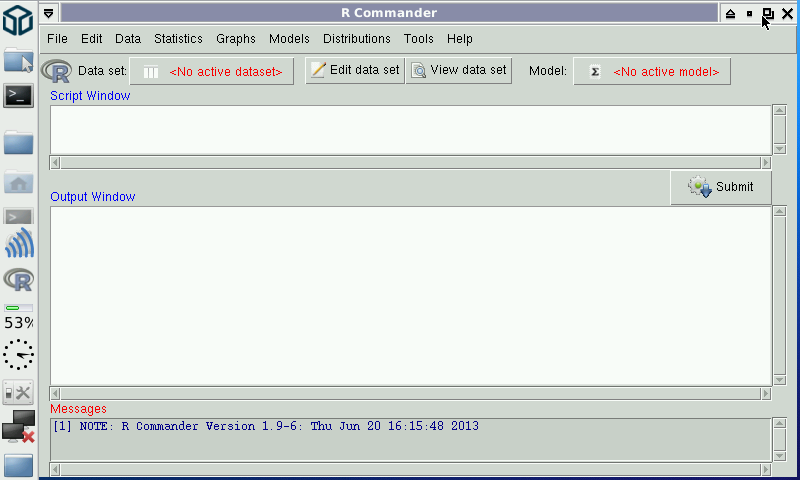Open the File menu
800x480 pixels.
click(57, 39)
